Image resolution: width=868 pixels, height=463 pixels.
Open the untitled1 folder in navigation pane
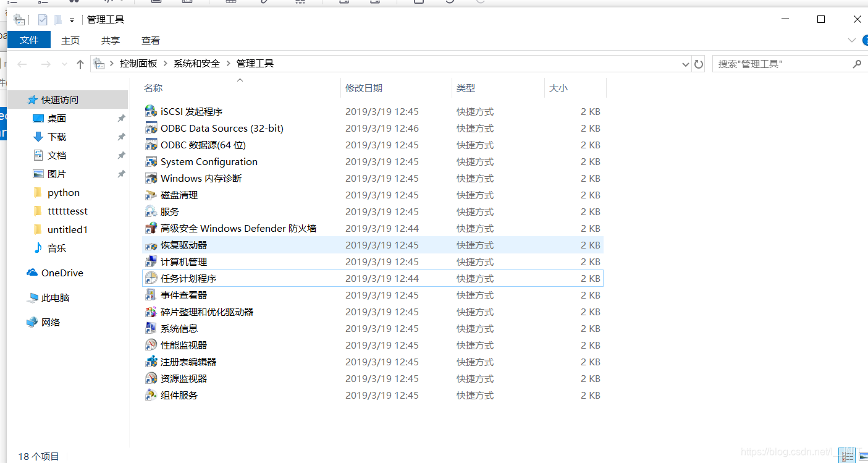click(67, 229)
